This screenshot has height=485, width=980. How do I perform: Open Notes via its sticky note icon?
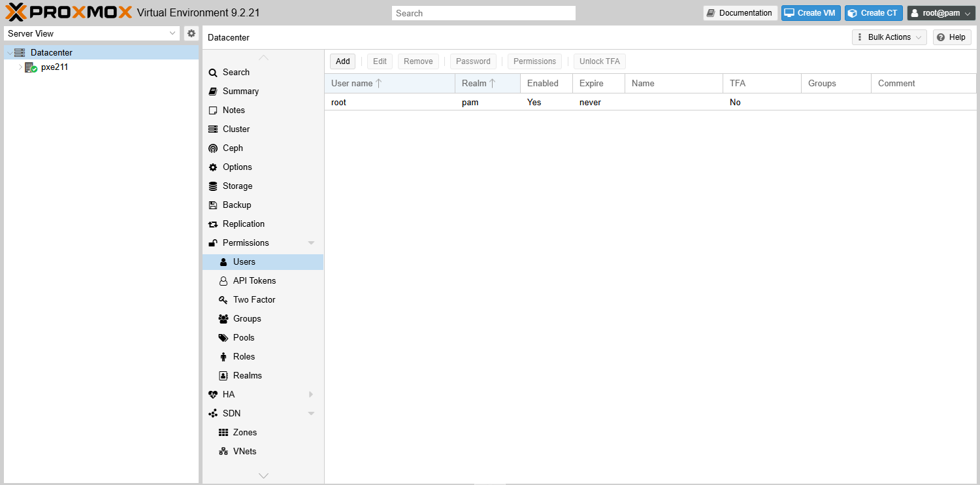(x=213, y=110)
